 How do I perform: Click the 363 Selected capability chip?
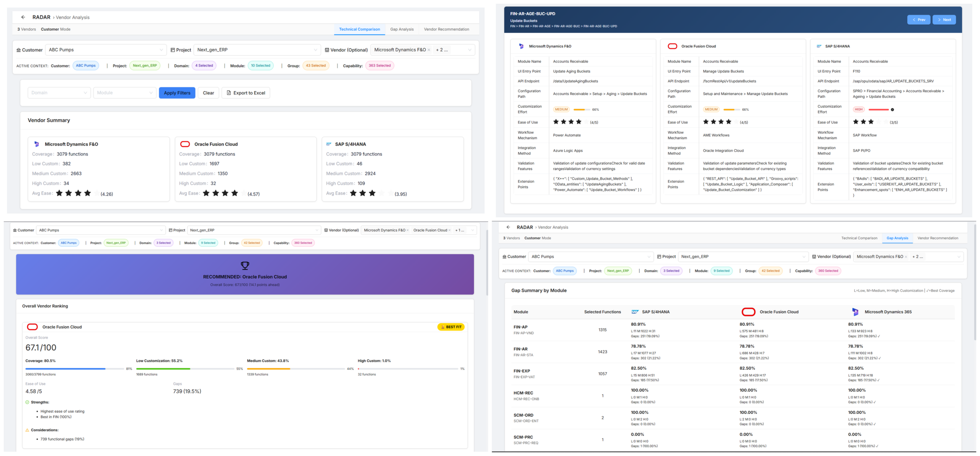379,66
